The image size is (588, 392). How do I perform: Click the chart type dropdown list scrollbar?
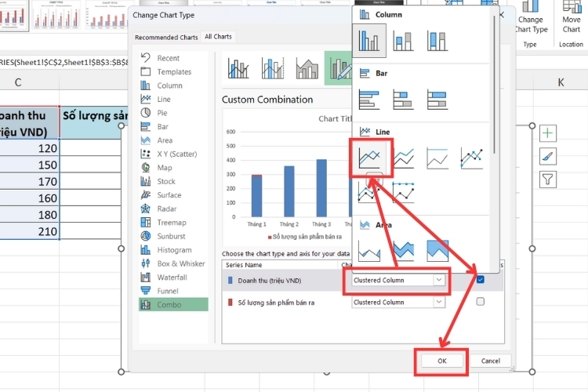click(494, 85)
